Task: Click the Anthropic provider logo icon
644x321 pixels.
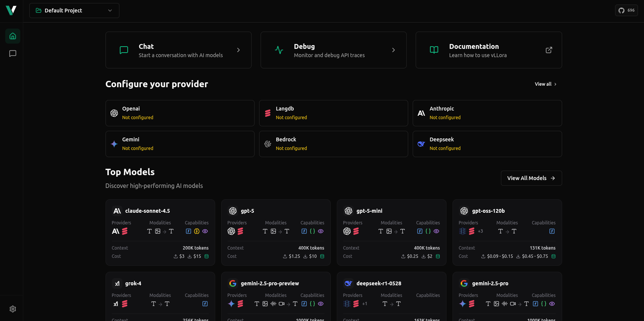Action: (421, 113)
